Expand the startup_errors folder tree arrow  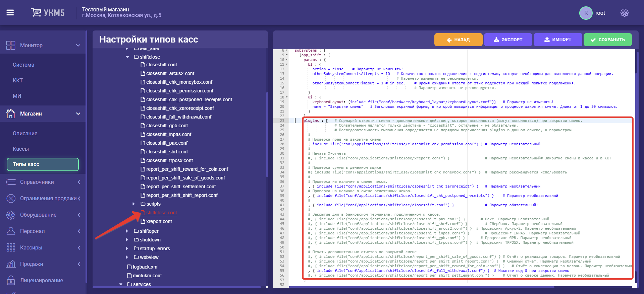click(127, 248)
